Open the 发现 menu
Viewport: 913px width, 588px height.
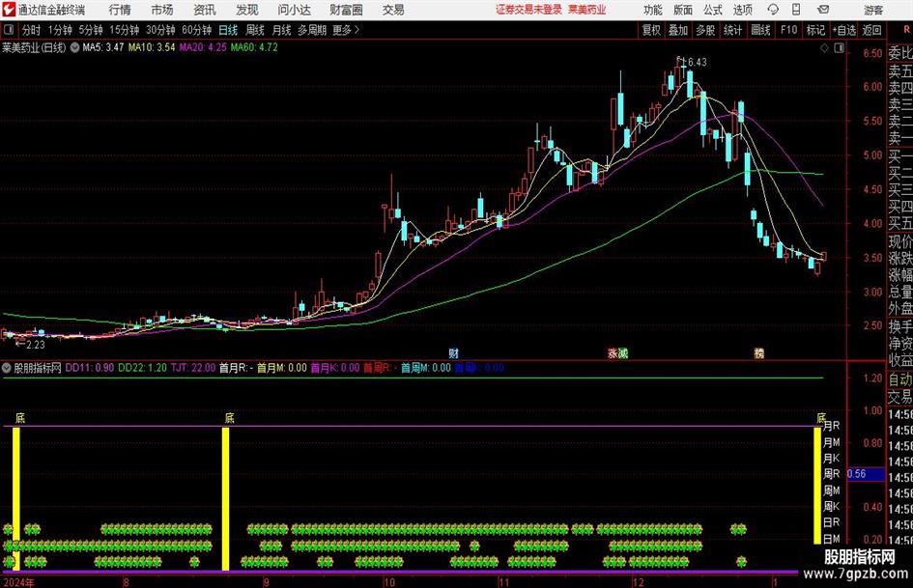(x=247, y=10)
